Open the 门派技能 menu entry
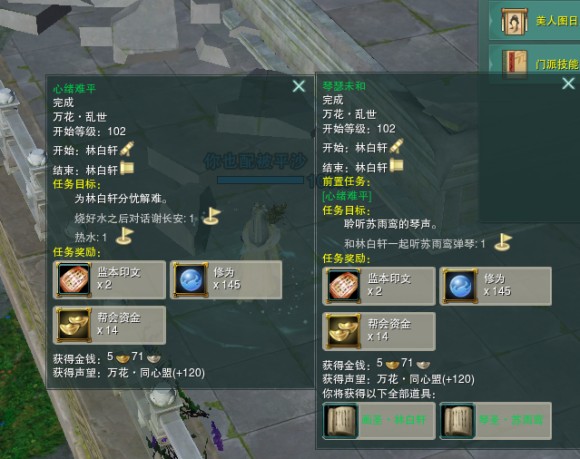Image resolution: width=580 pixels, height=459 pixels. pos(535,64)
